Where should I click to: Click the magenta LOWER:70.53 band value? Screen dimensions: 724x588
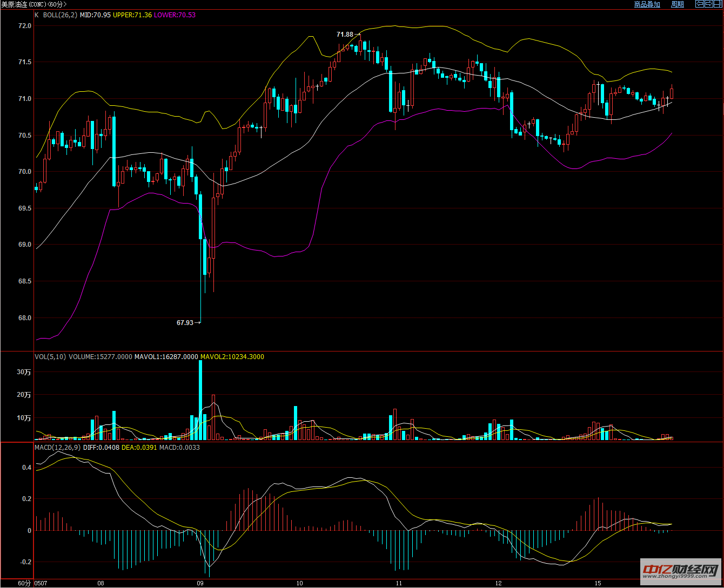coord(175,15)
